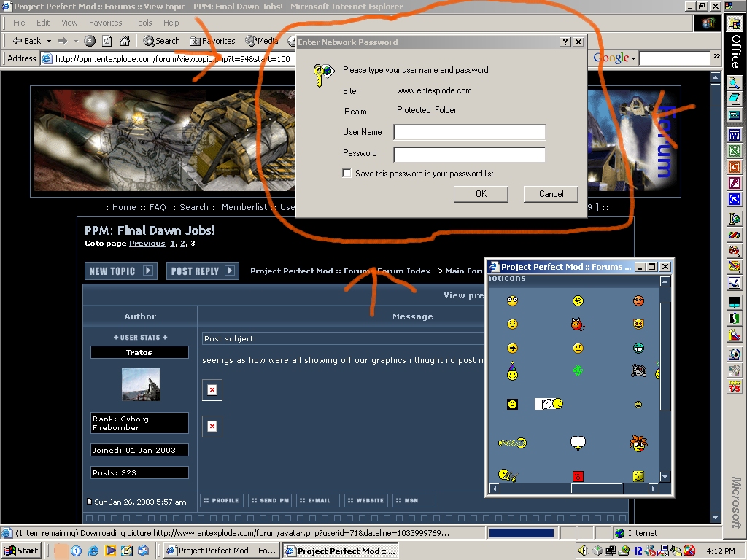Click the Memberlist navigation link
This screenshot has width=747, height=560.
(x=244, y=207)
